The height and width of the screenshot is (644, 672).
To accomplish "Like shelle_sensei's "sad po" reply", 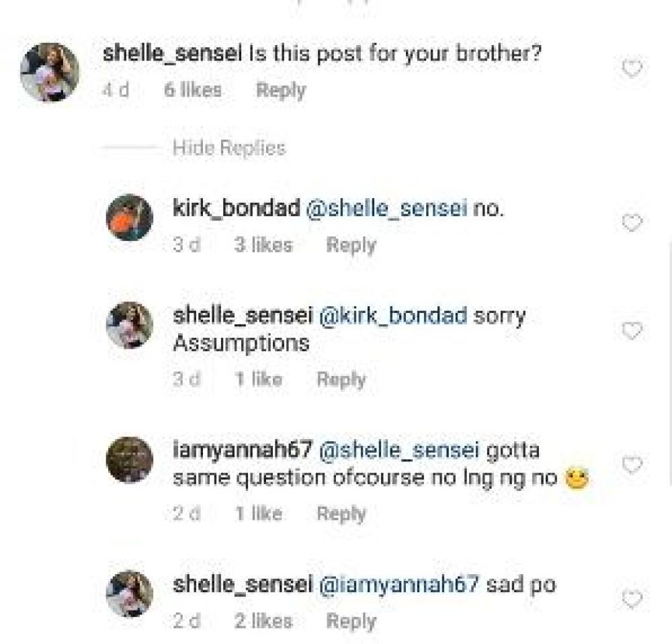I will click(x=632, y=598).
